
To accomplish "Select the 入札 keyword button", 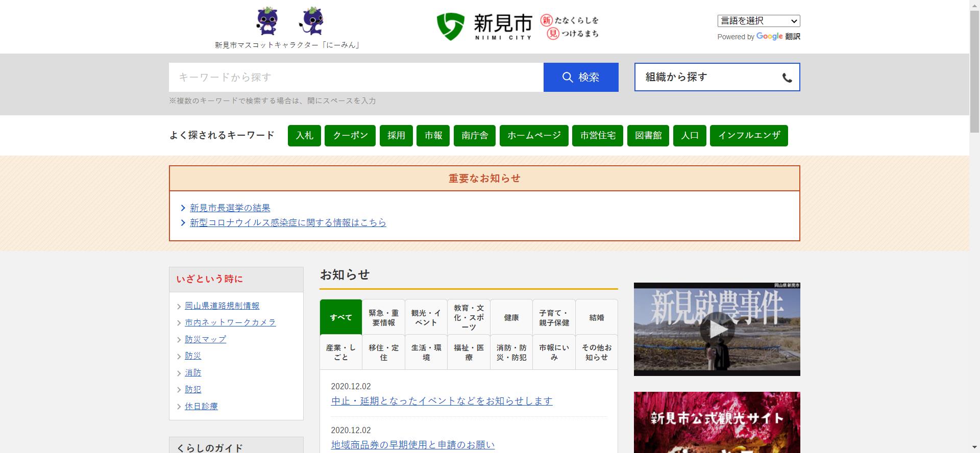I will coord(304,136).
